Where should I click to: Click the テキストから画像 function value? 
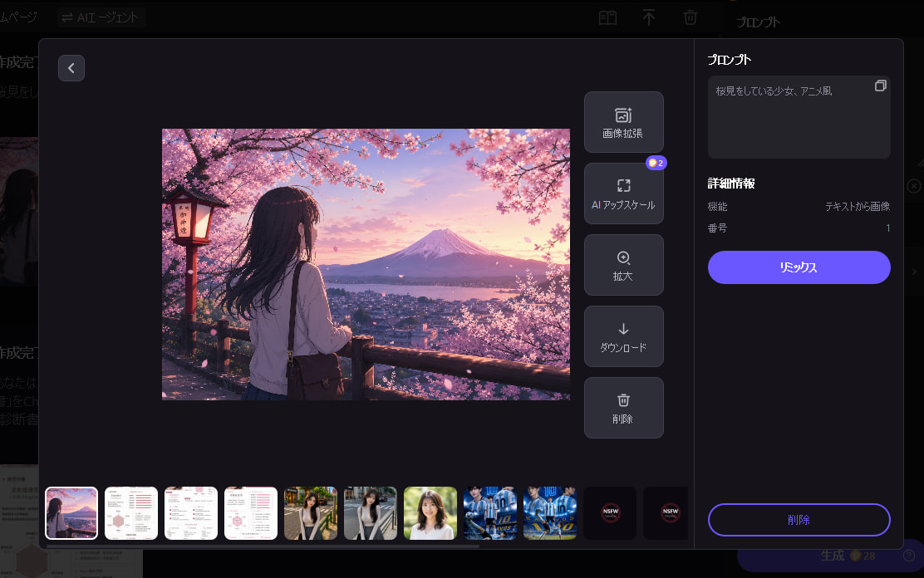(858, 207)
